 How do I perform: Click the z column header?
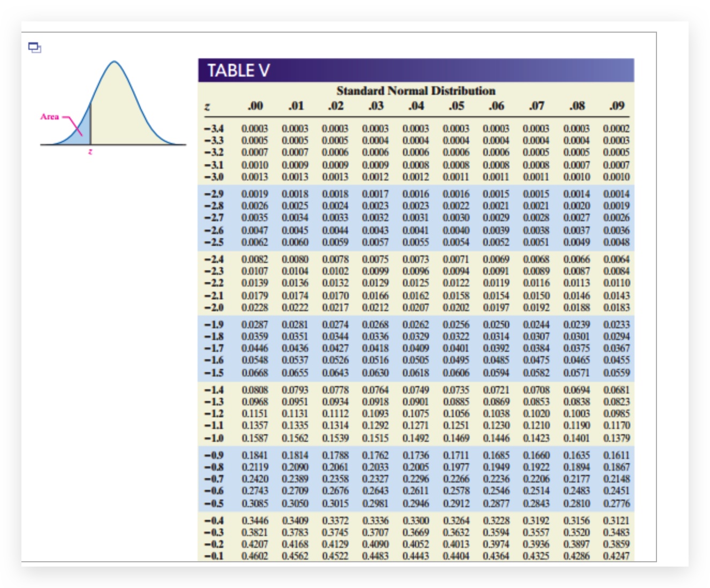208,105
